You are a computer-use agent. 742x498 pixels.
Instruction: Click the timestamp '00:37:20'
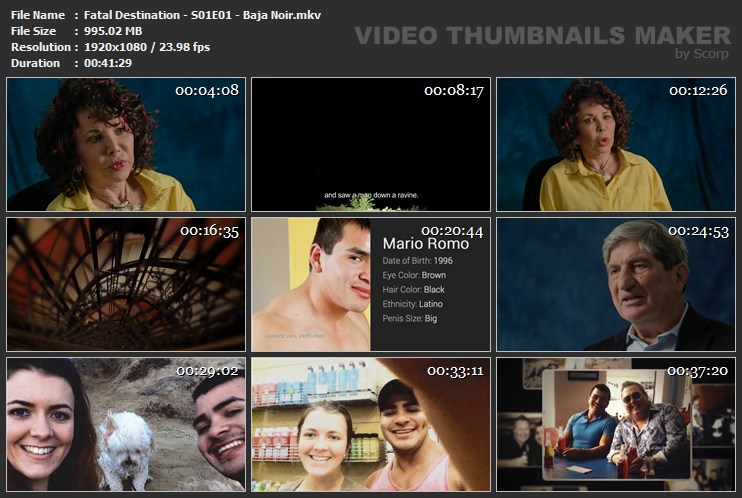698,371
